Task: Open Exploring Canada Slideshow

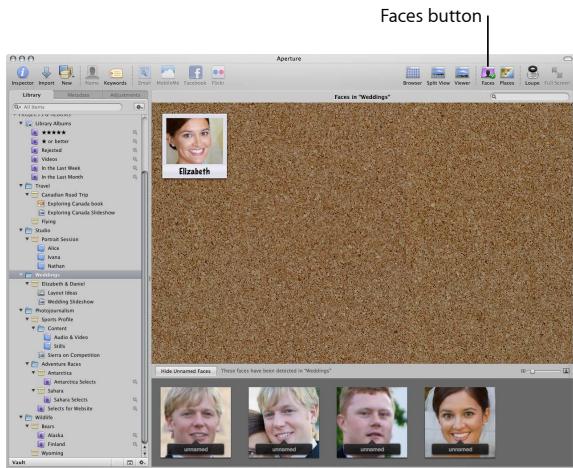Action: [81, 213]
